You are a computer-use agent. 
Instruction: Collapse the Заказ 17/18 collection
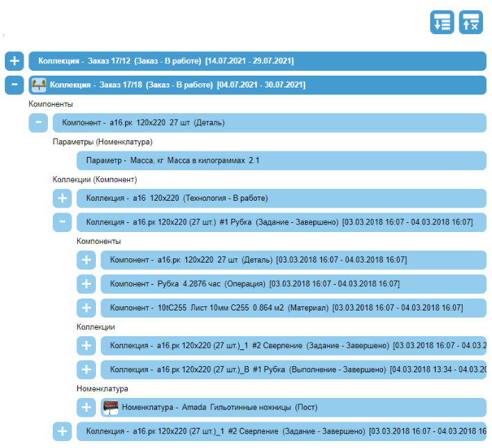pos(14,85)
